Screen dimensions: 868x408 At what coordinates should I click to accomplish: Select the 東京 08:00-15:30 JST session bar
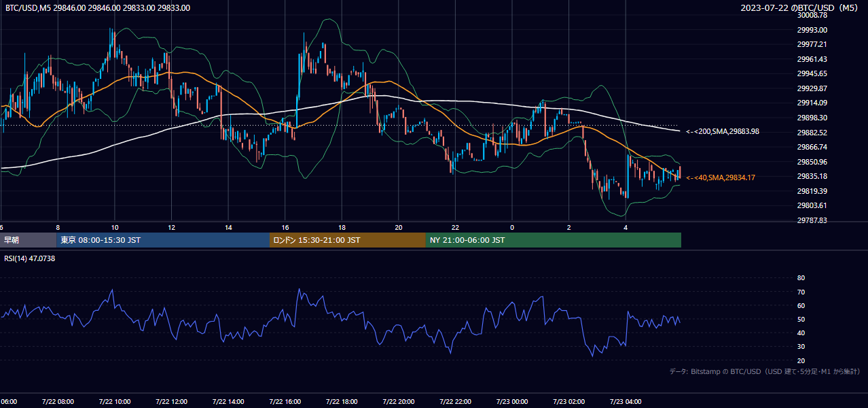tap(163, 240)
